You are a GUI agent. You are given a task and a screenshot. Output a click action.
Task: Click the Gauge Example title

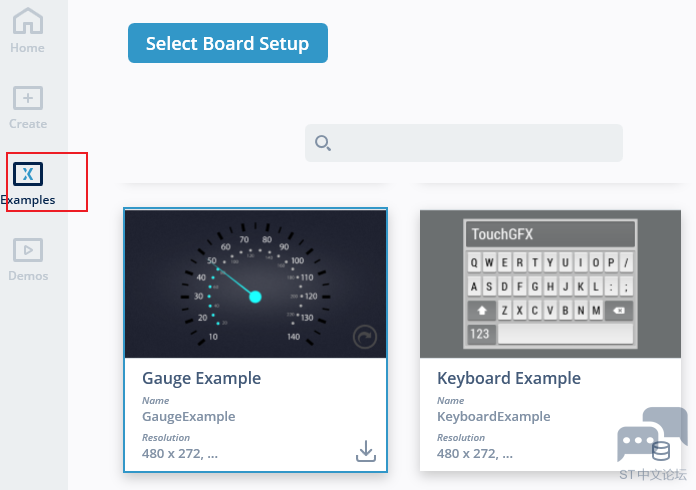click(x=202, y=379)
